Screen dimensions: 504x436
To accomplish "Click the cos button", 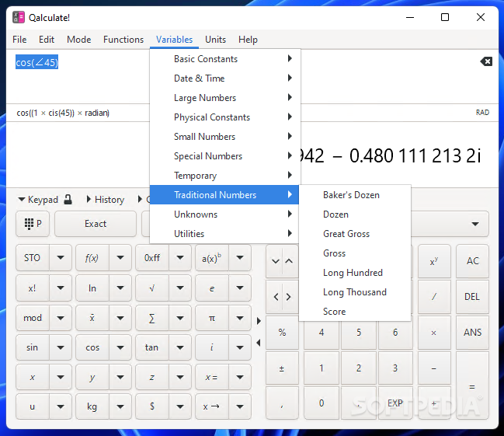I will click(92, 347).
